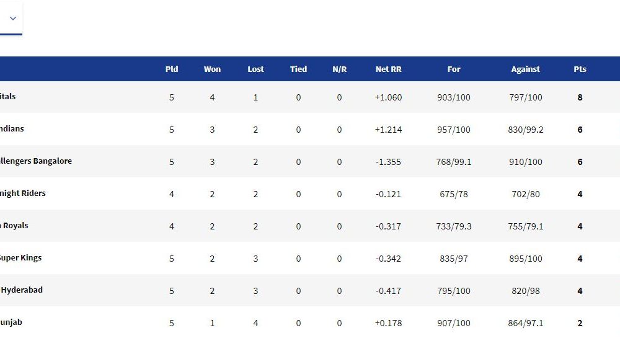Select the N/R column header

[x=339, y=69]
